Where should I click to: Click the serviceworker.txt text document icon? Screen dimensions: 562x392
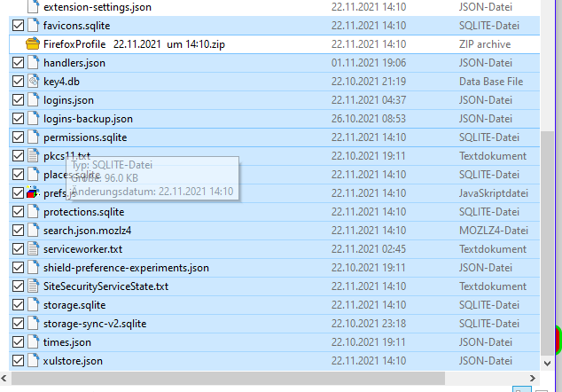(33, 249)
